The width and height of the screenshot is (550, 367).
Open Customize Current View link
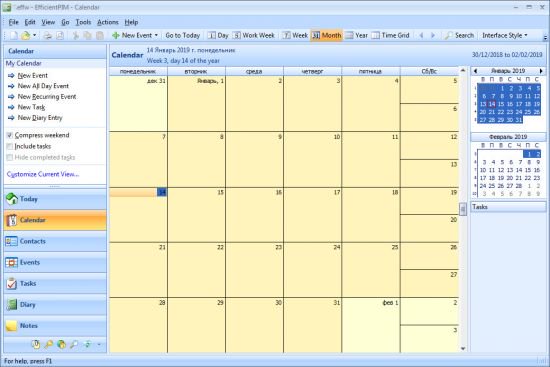pyautogui.click(x=43, y=174)
